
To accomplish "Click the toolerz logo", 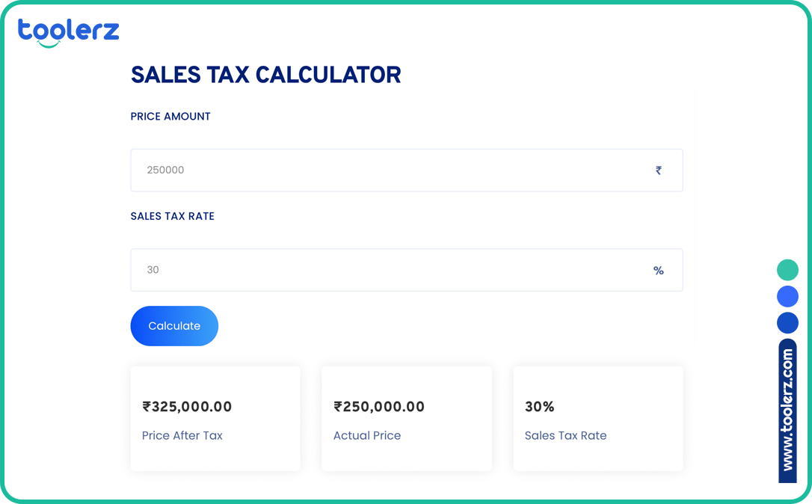I will tap(68, 31).
